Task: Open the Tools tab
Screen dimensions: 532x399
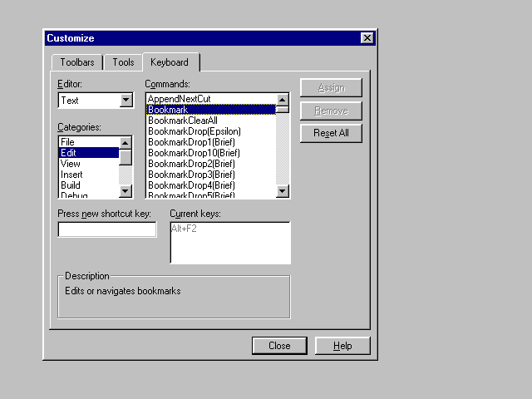Action: (x=123, y=62)
